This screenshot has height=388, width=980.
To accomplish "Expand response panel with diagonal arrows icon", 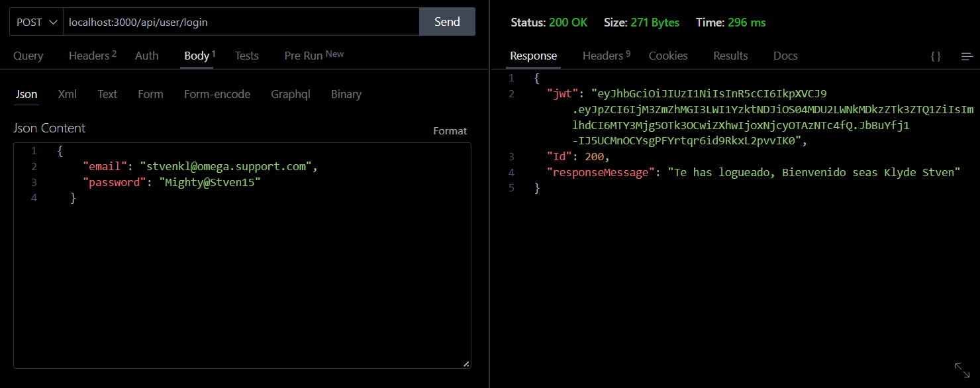I will [962, 369].
